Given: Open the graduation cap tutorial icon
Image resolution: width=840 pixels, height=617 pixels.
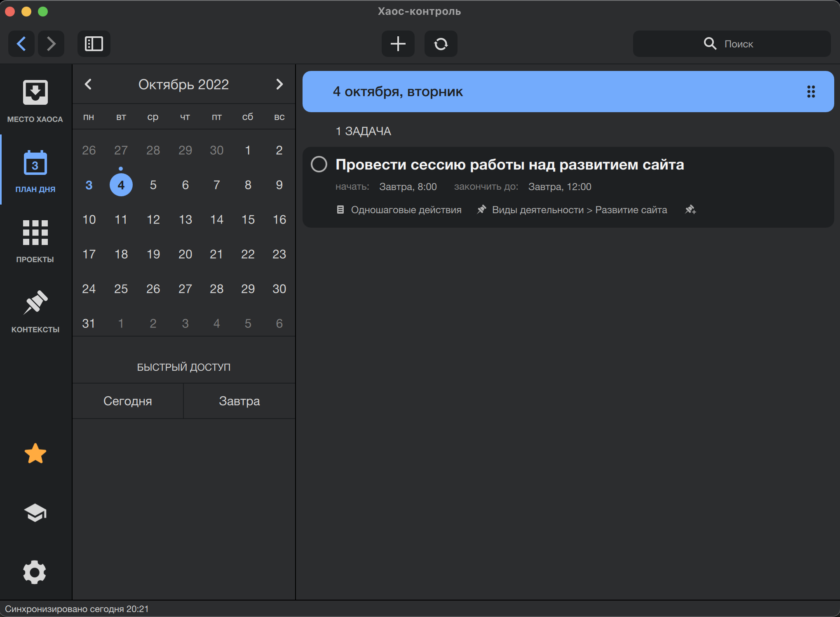Looking at the screenshot, I should [35, 513].
